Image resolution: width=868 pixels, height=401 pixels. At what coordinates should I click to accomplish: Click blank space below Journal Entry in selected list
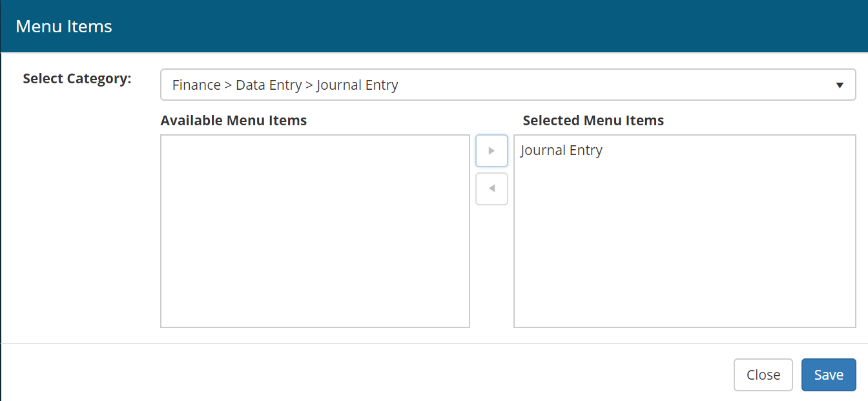click(x=685, y=245)
